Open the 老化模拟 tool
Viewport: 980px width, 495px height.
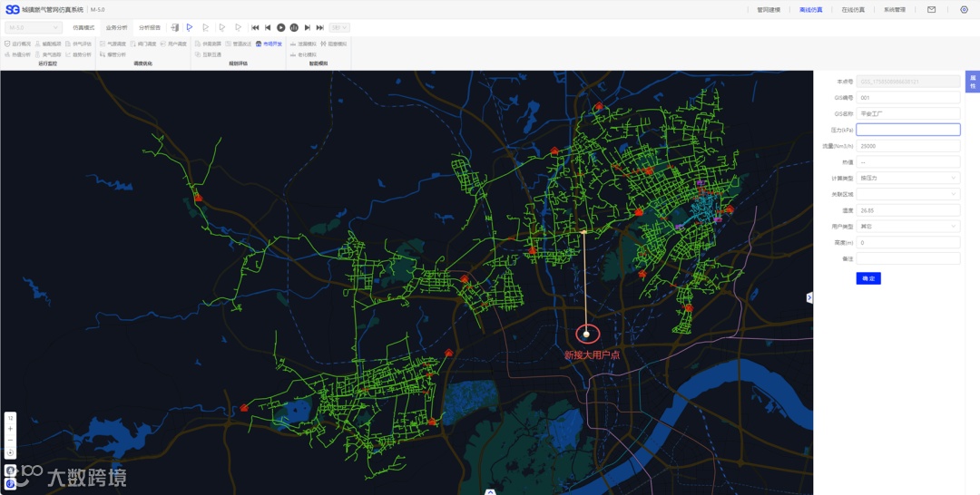click(x=303, y=55)
